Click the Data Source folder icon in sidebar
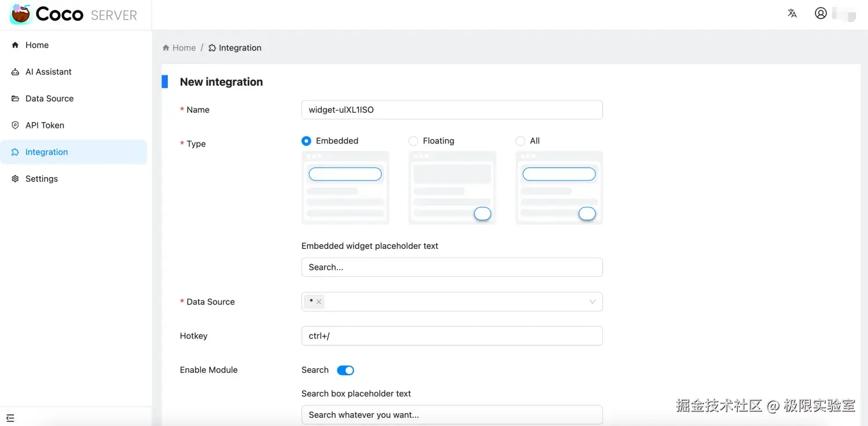Screen dimensions: 868x426 point(15,98)
